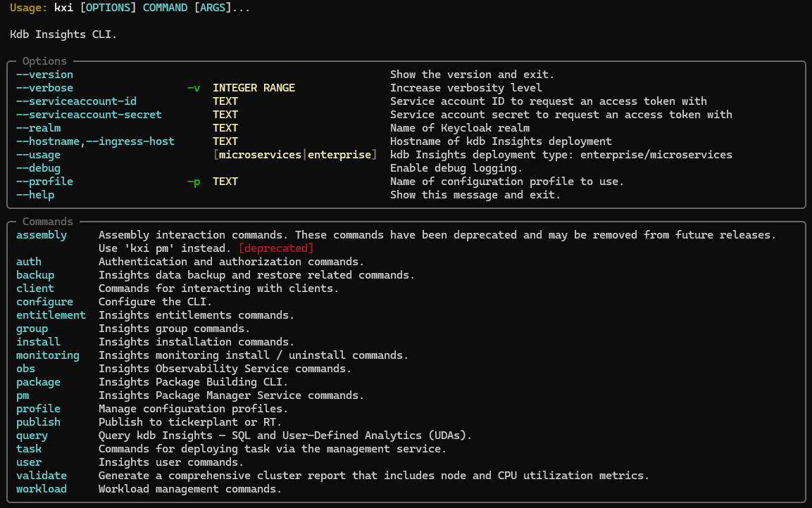The height and width of the screenshot is (508, 812).
Task: Click the publish command name
Action: [38, 423]
